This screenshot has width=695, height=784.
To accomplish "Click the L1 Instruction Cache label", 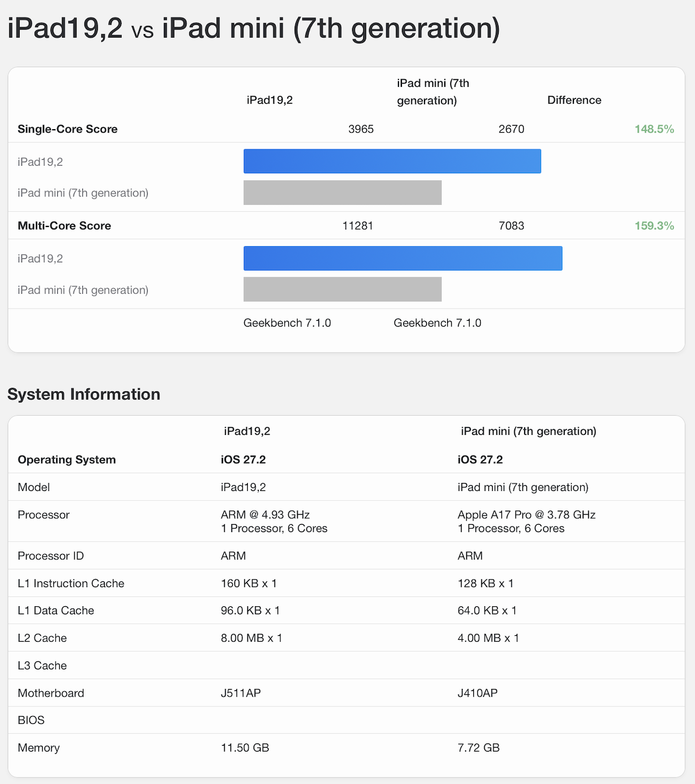I will click(71, 583).
